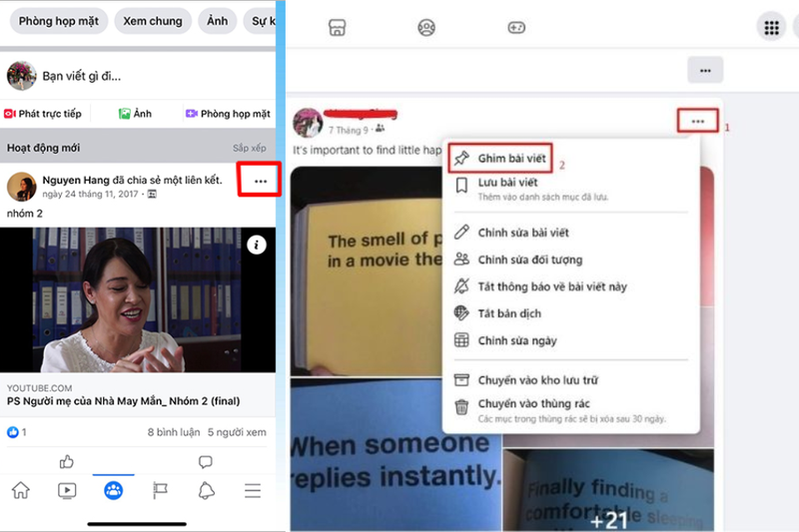
Task: Click the ngày 24 tháng 11, 2017 timestamp
Action: point(90,194)
